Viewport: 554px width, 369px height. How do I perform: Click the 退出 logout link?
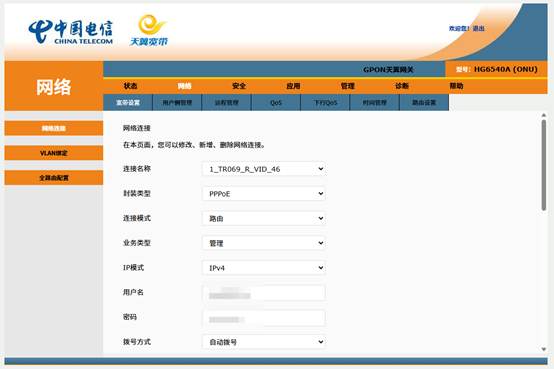pyautogui.click(x=478, y=28)
